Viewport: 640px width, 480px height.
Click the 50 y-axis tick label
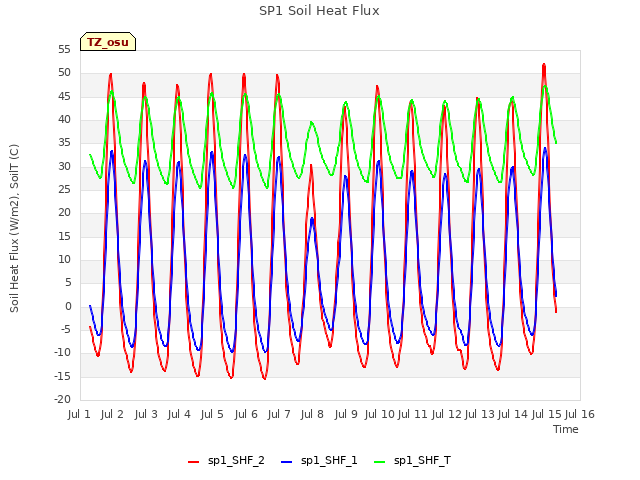(x=64, y=73)
